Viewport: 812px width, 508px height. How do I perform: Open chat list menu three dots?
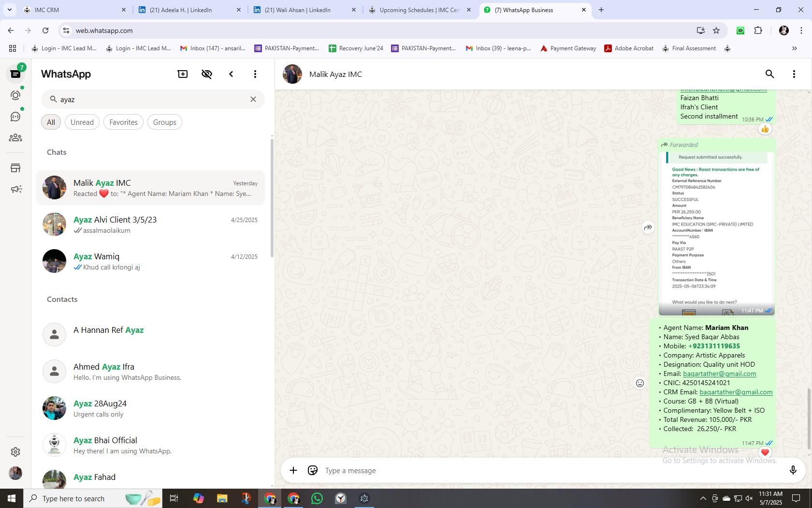[x=255, y=74]
